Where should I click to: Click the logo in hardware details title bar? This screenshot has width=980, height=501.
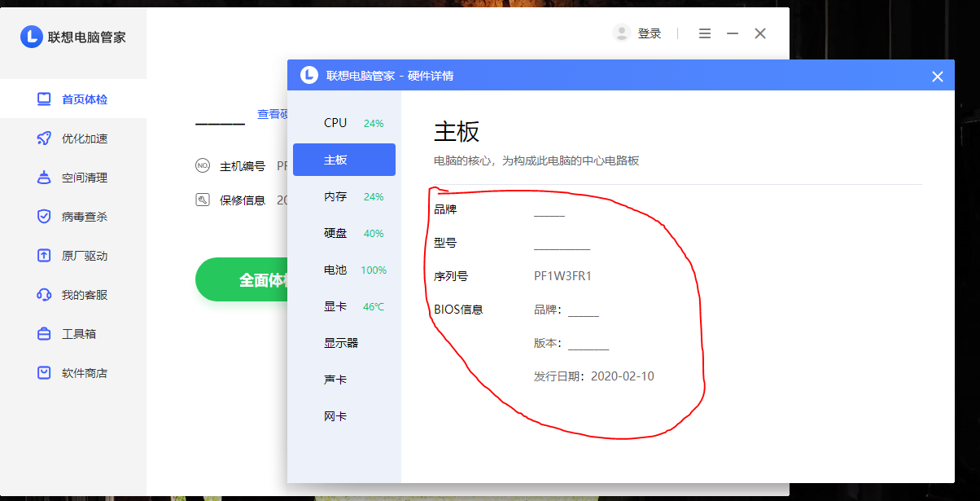(x=309, y=75)
